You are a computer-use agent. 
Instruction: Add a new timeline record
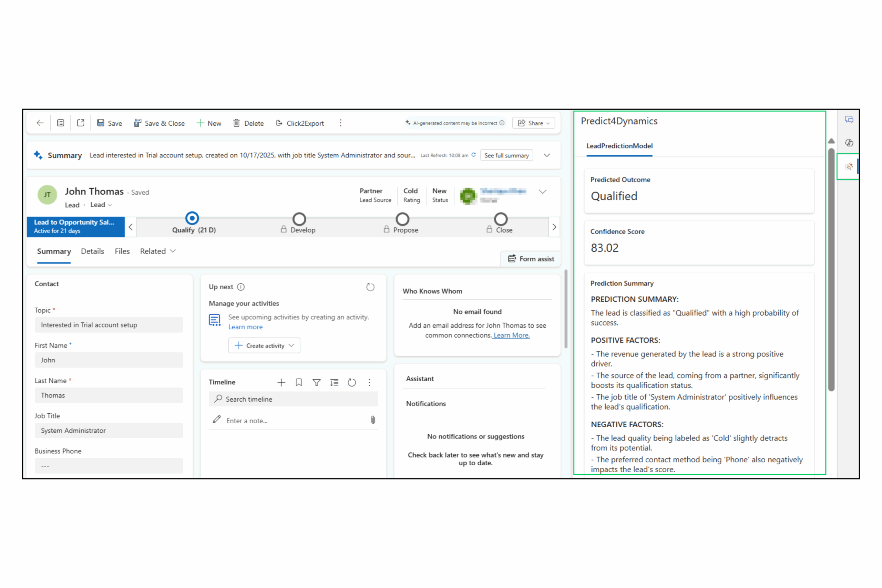pyautogui.click(x=281, y=382)
